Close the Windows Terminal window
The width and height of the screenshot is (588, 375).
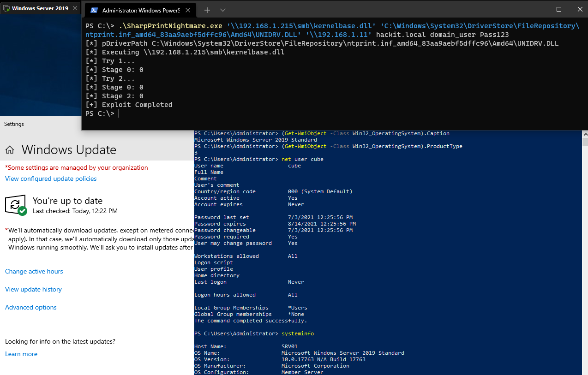[x=580, y=9]
